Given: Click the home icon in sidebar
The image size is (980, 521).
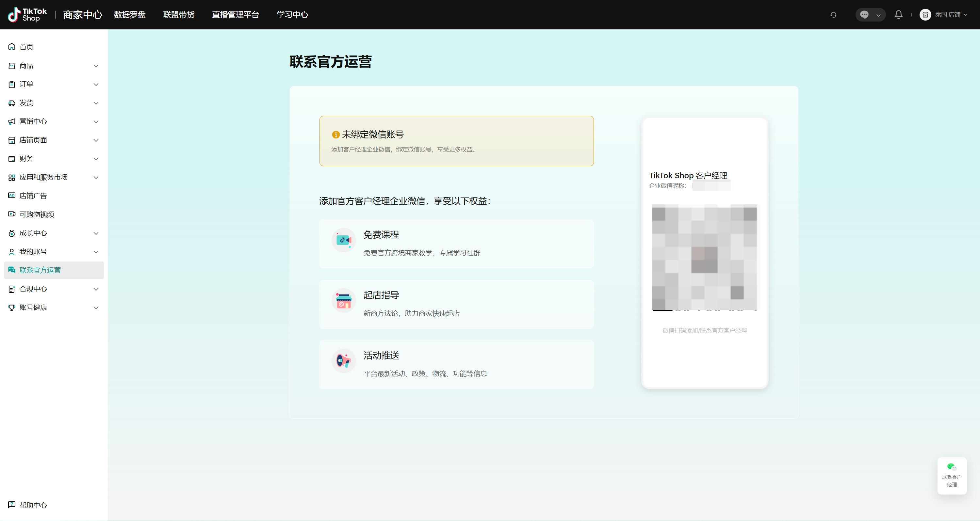Looking at the screenshot, I should tap(12, 47).
